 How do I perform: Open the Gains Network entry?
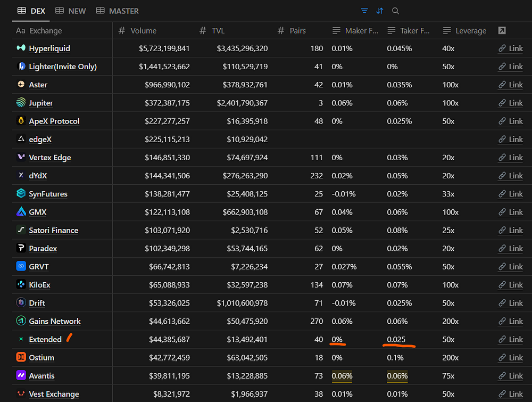tap(55, 321)
